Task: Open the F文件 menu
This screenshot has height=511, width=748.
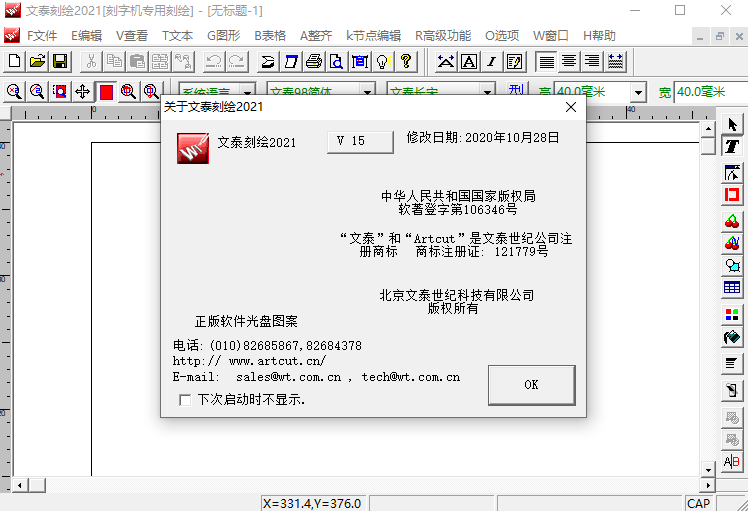Action: (42, 36)
